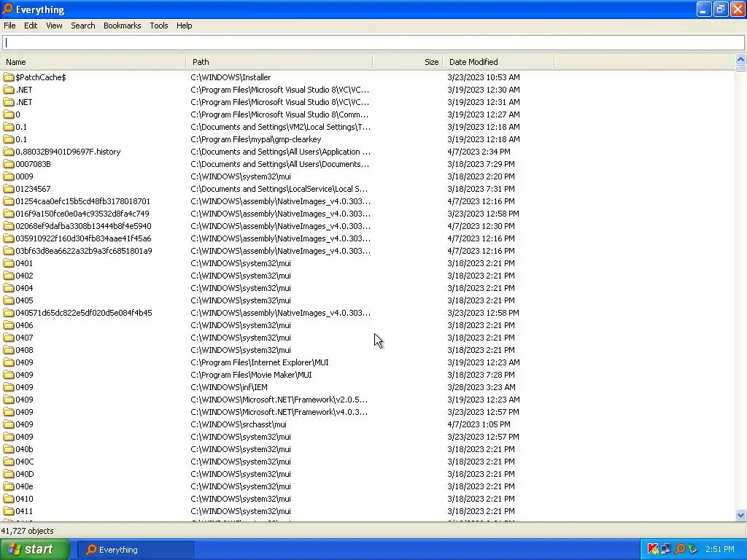Select folder icon for 040C
This screenshot has height=560, width=747.
[x=9, y=462]
